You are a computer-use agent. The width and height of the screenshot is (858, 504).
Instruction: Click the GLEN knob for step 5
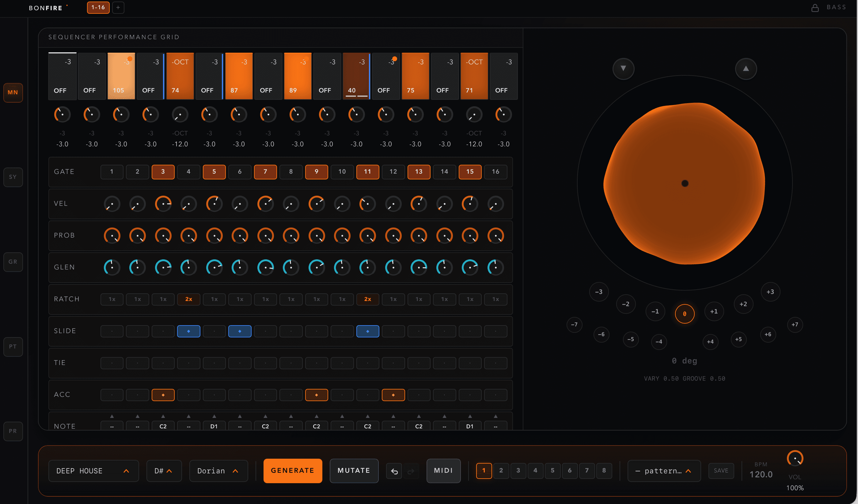tap(214, 268)
